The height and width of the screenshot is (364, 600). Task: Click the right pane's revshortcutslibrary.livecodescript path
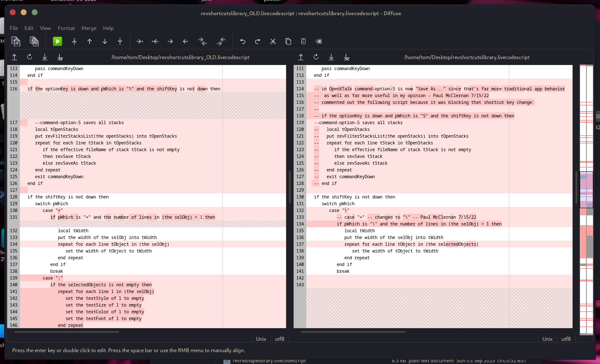coord(467,57)
